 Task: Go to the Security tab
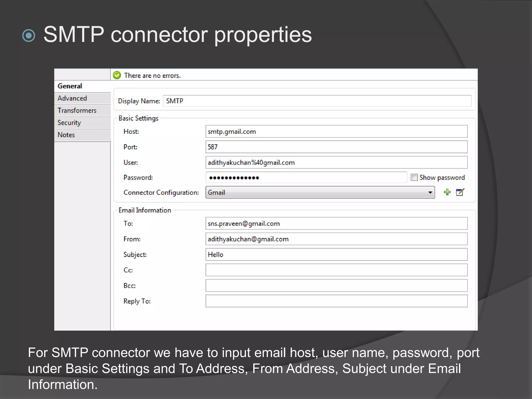pos(82,123)
